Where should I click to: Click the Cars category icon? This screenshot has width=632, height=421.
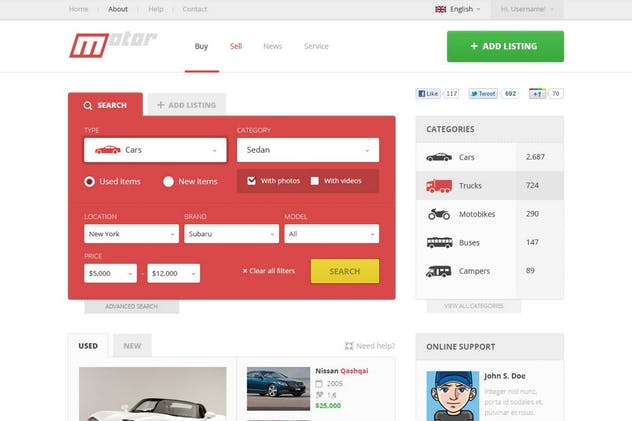pos(439,157)
